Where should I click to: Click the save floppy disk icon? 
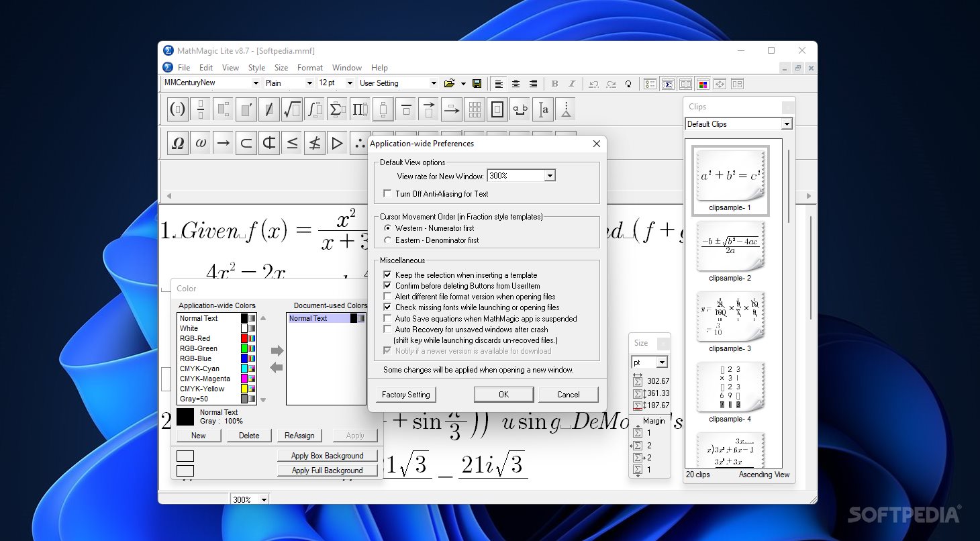(477, 83)
